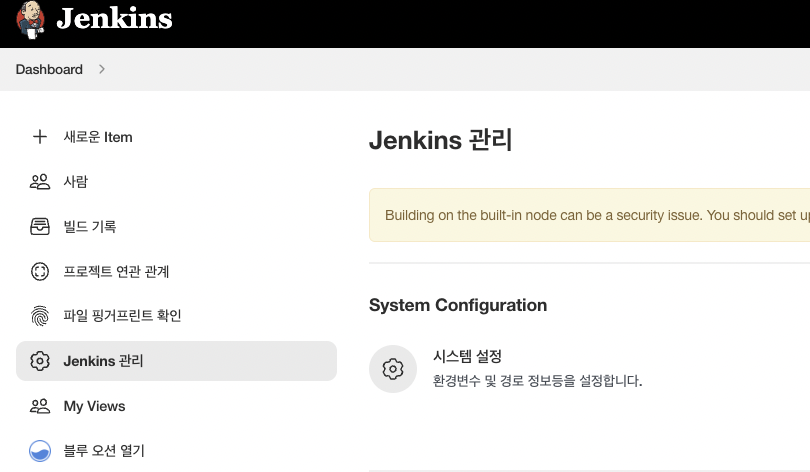Click the 시스템 설정 gear icon
810x472 pixels.
point(393,369)
